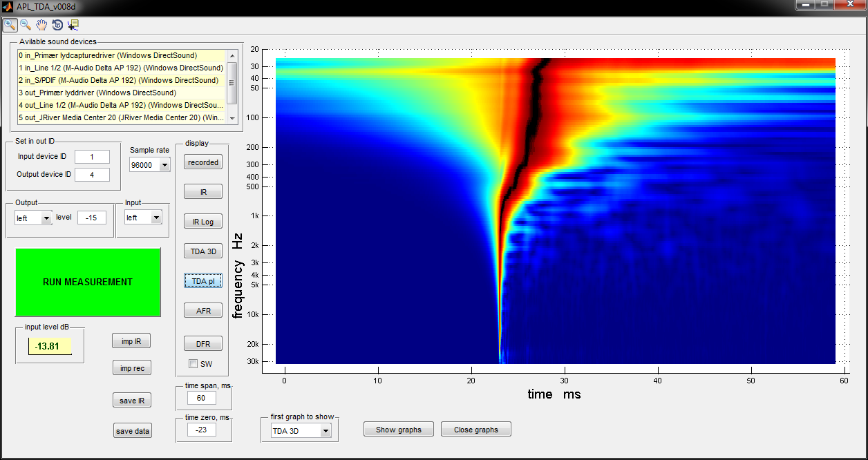868x460 pixels.
Task: Click the imp IR button
Action: [131, 341]
